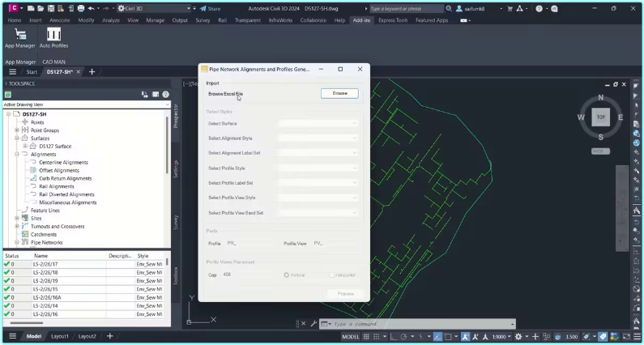Open the Active Drawing View dropdown
644x345 pixels.
click(x=87, y=104)
